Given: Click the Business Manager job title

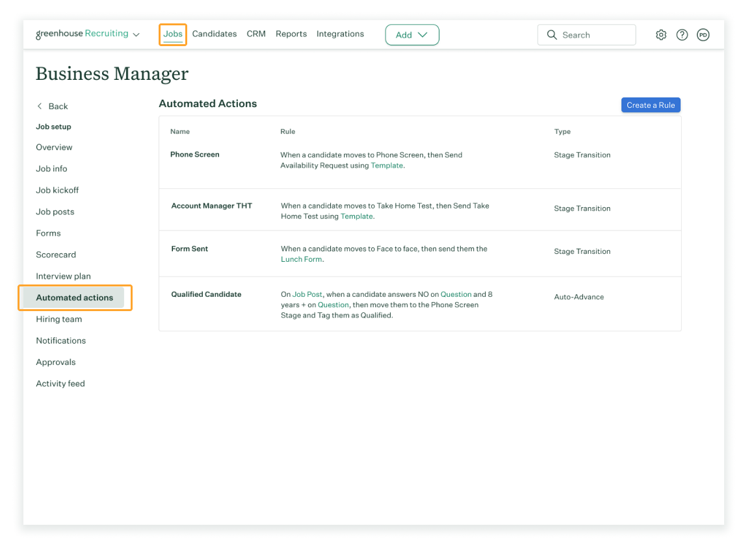Looking at the screenshot, I should (112, 73).
